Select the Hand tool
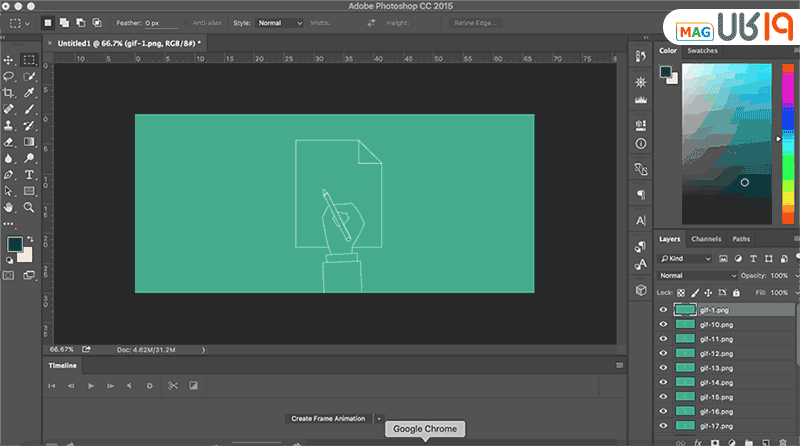 tap(9, 207)
